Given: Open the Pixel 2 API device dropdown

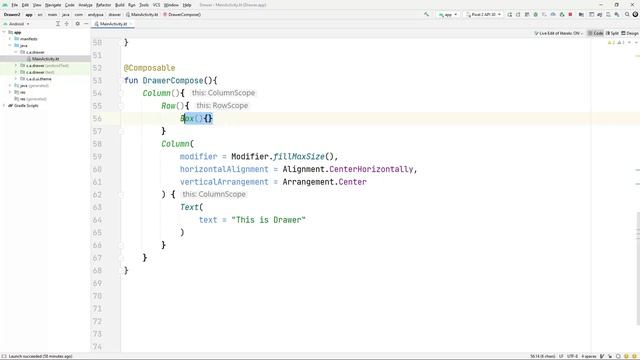Looking at the screenshot, I should pos(484,14).
